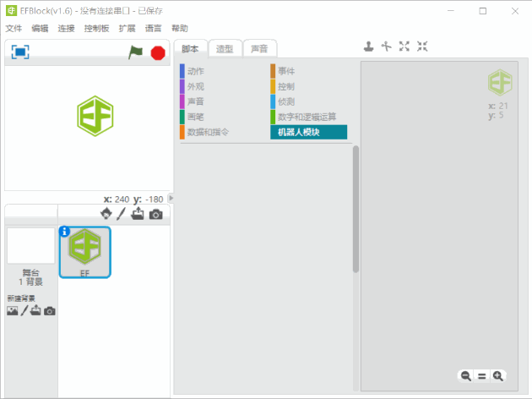This screenshot has width=532, height=399.
Task: Toggle the stage fullscreen presentation icon
Action: point(20,52)
